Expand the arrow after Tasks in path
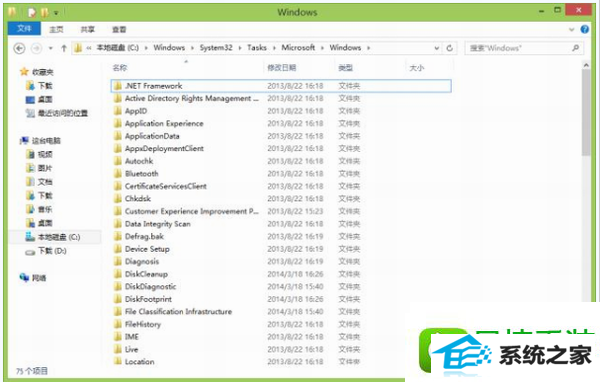The image size is (600, 382). [x=274, y=48]
